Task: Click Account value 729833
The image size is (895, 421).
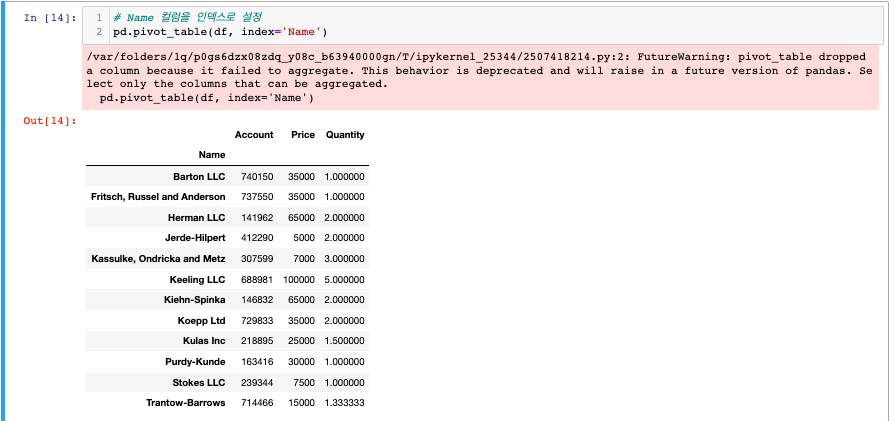Action: point(257,321)
